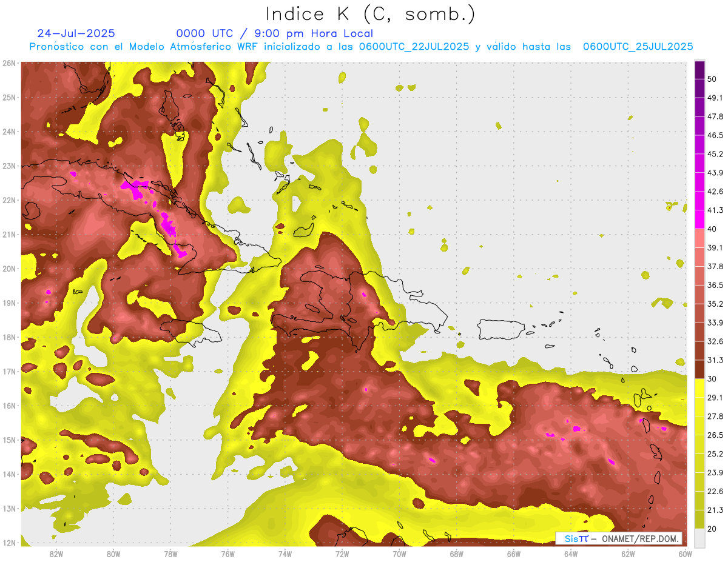
Task: Click the 26N latitude axis label
Action: pos(8,63)
